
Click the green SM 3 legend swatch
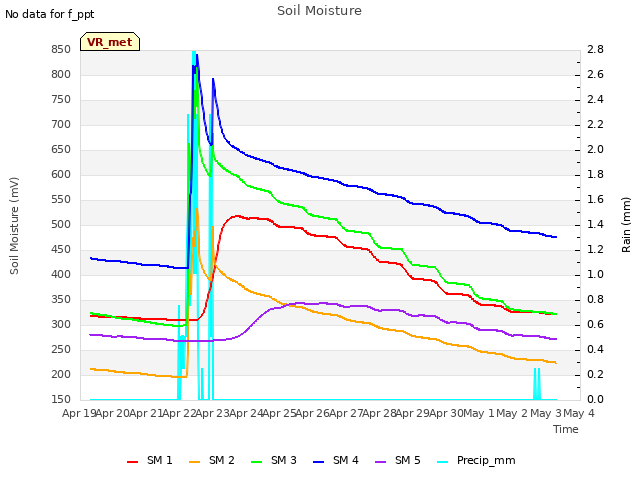[256, 462]
